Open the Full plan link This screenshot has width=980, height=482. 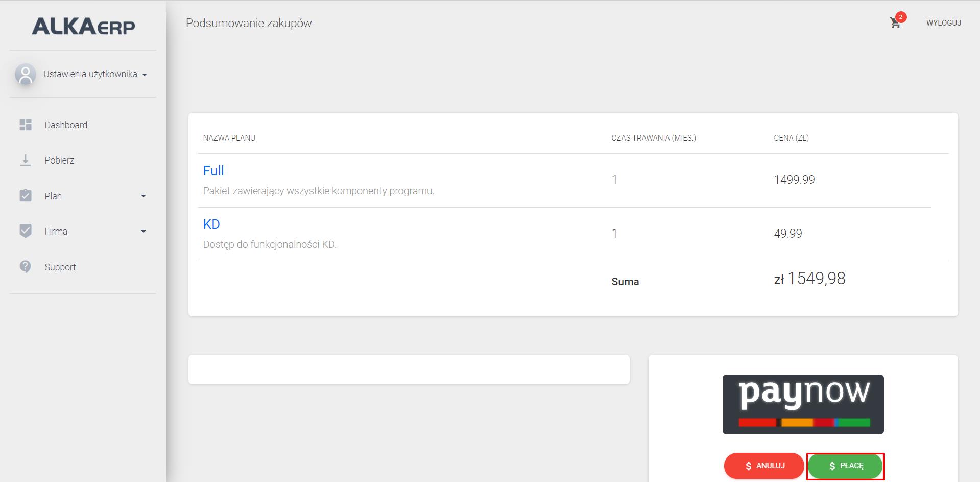(x=213, y=171)
